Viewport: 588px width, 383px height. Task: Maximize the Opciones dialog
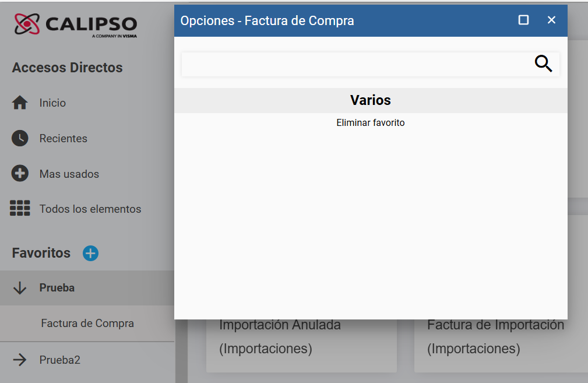(523, 20)
